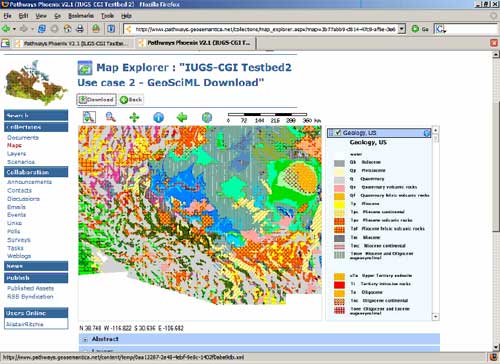This screenshot has width=500, height=364.
Task: Click status bar icon at bottom right
Action: (x=494, y=357)
